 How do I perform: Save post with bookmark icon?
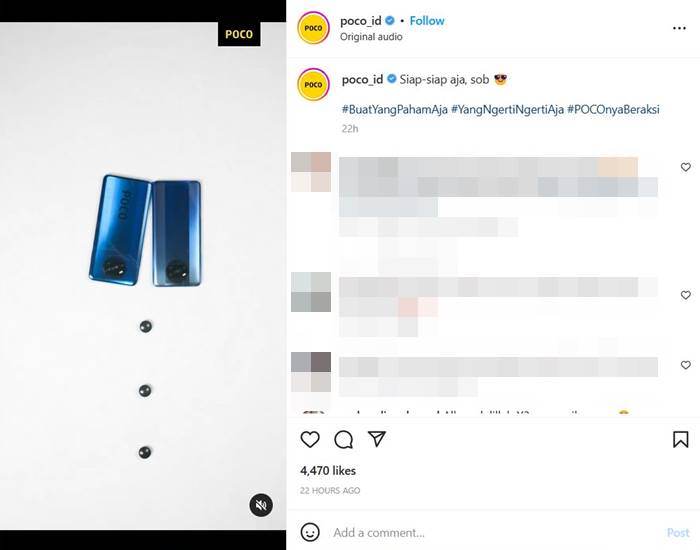(680, 440)
